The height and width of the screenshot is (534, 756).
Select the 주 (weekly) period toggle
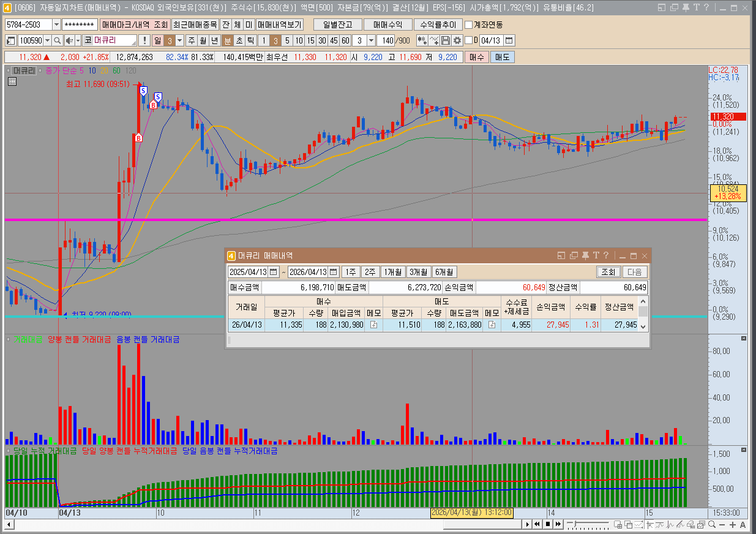pos(192,40)
